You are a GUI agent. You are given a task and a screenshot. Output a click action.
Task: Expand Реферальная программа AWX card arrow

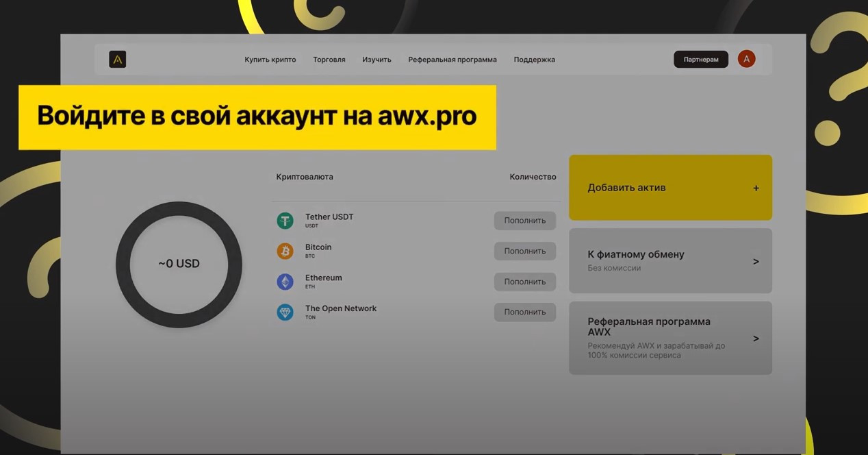click(756, 339)
